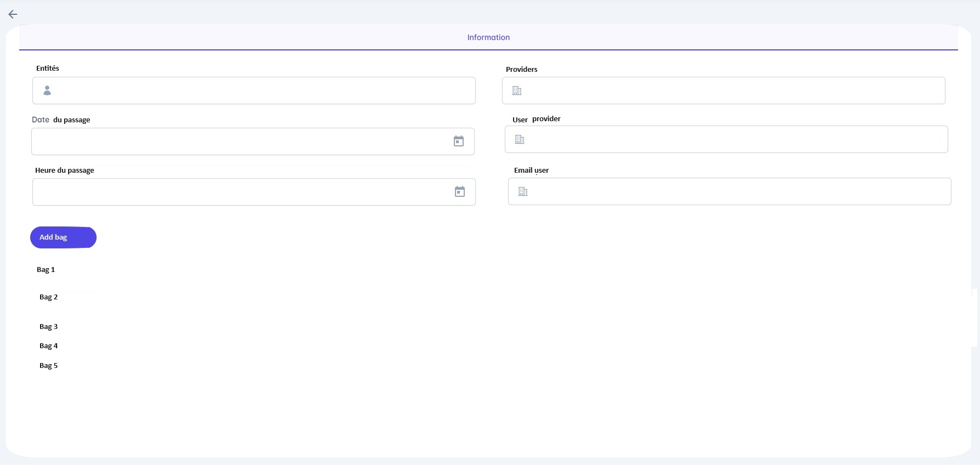Screen dimensions: 980x465
Task: Open the Heure du passage calendar icon
Action: pyautogui.click(x=460, y=192)
